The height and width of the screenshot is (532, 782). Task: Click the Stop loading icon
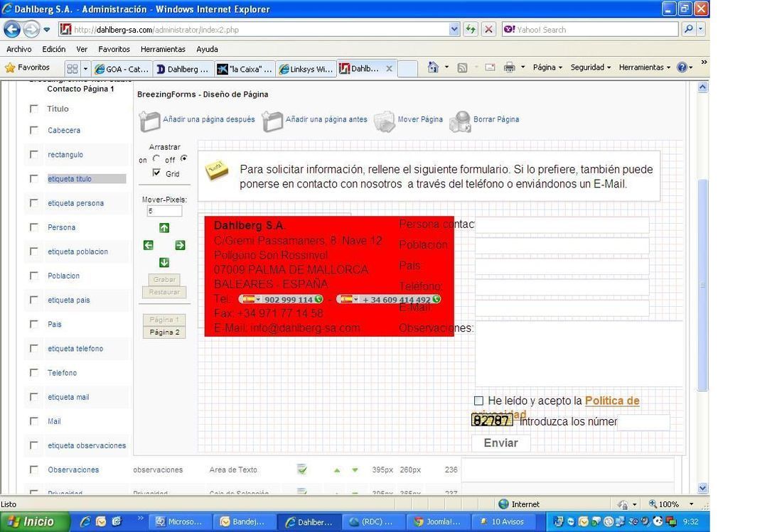489,29
